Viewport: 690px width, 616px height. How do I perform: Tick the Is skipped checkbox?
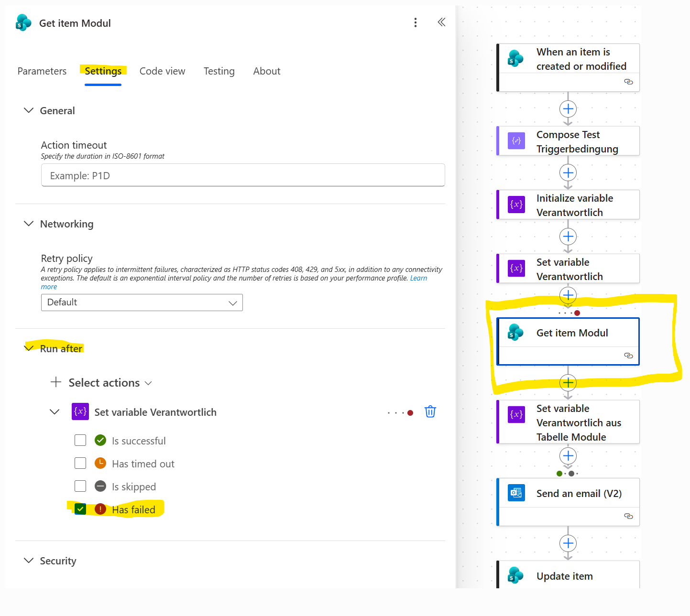point(80,486)
